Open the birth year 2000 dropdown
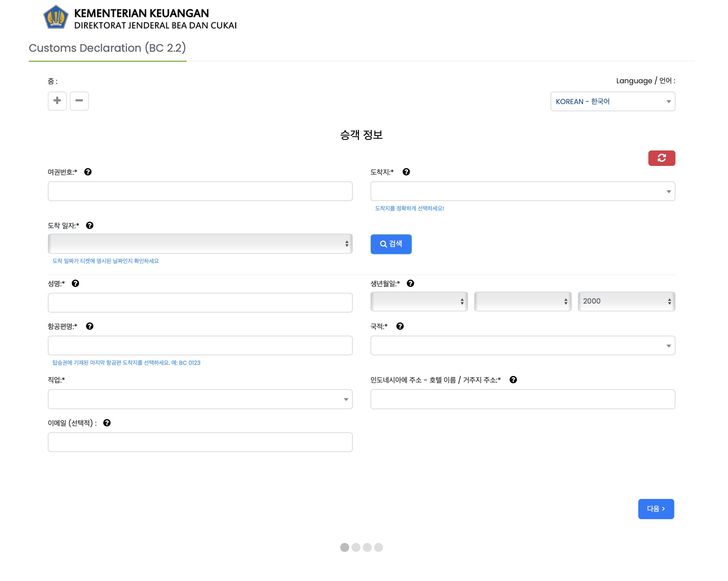This screenshot has width=728, height=581. tap(626, 301)
